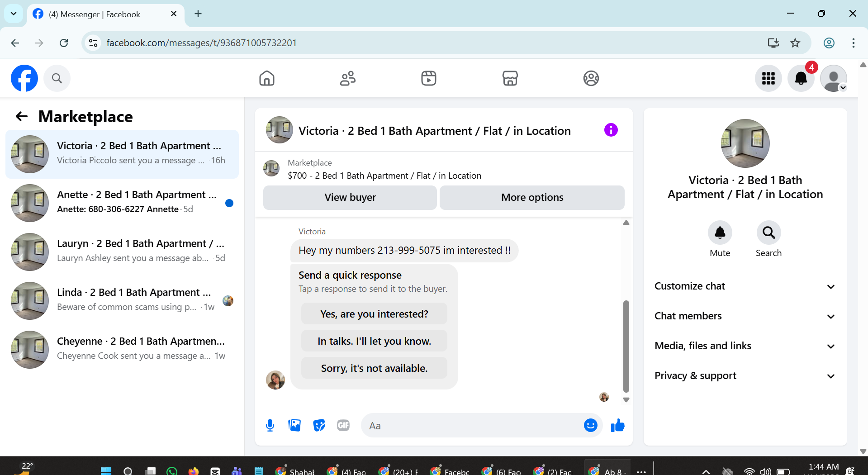868x475 pixels.
Task: Click the back arrow next to Marketplace
Action: pyautogui.click(x=22, y=117)
